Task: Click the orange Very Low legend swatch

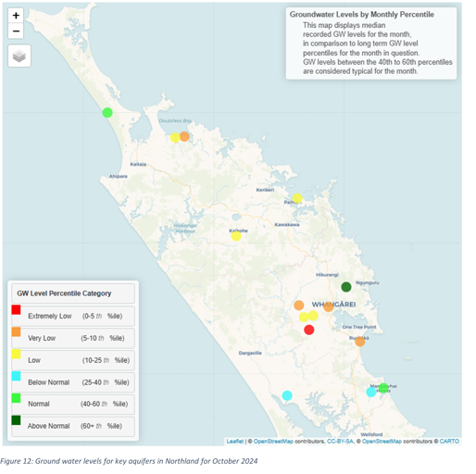Action: tap(16, 331)
